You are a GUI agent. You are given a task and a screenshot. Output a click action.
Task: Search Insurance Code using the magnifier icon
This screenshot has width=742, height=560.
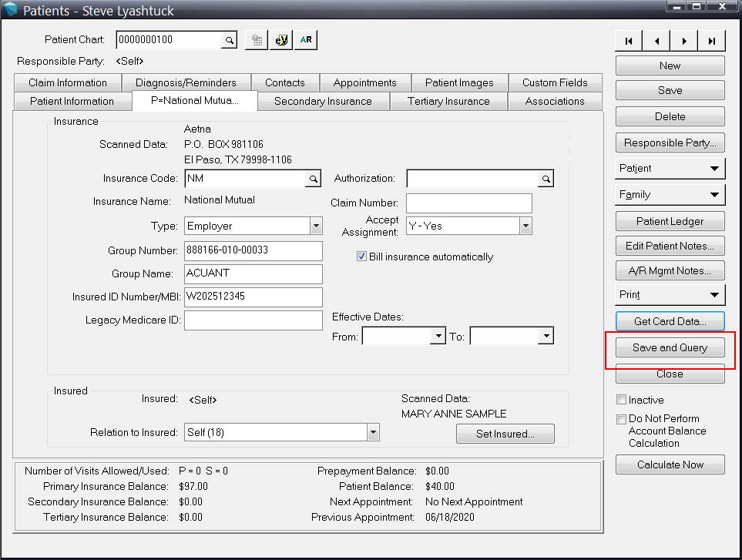click(313, 179)
